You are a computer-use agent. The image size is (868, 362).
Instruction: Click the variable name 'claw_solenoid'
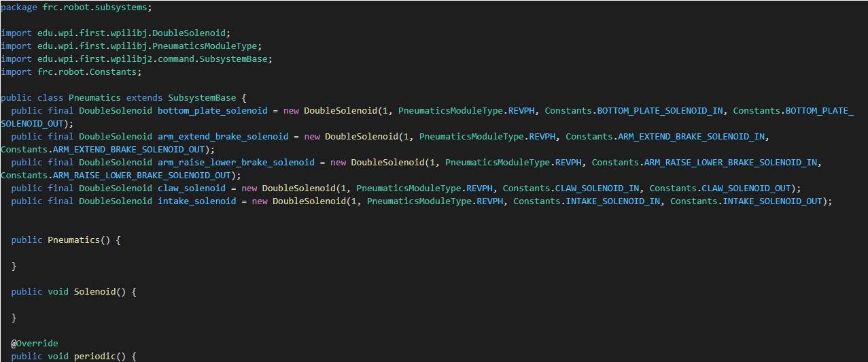click(x=192, y=188)
